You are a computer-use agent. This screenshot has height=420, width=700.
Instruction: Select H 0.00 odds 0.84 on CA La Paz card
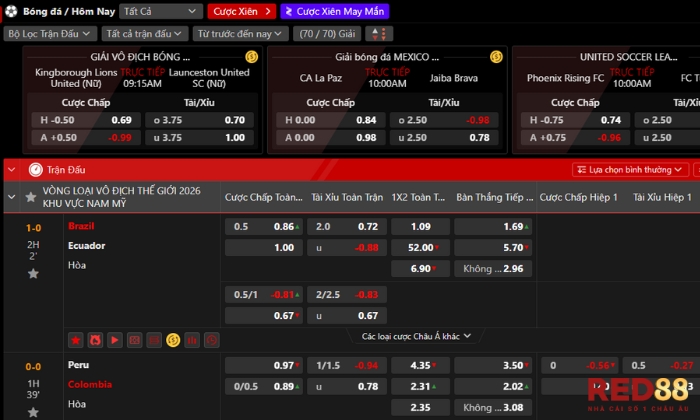(x=331, y=120)
